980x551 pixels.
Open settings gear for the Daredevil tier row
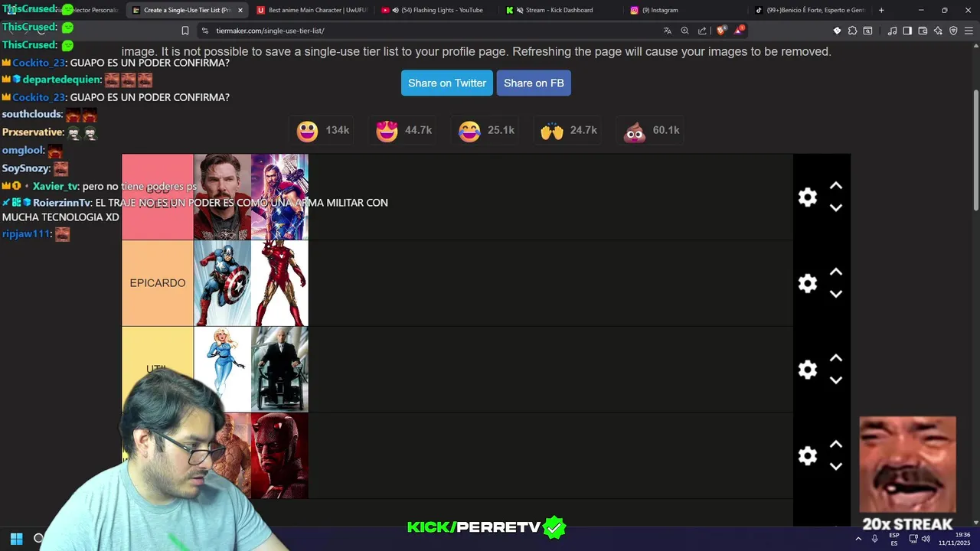(x=807, y=456)
